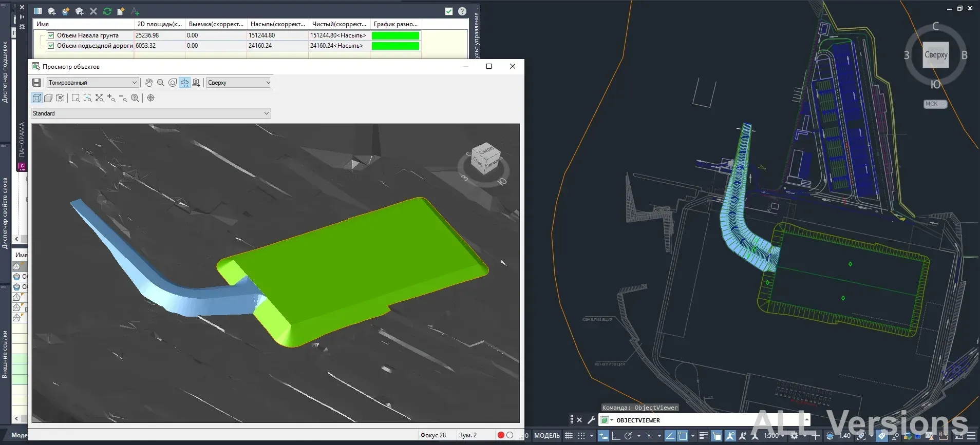The height and width of the screenshot is (445, 980).
Task: Toggle polar tracking in the status bar
Action: [628, 436]
